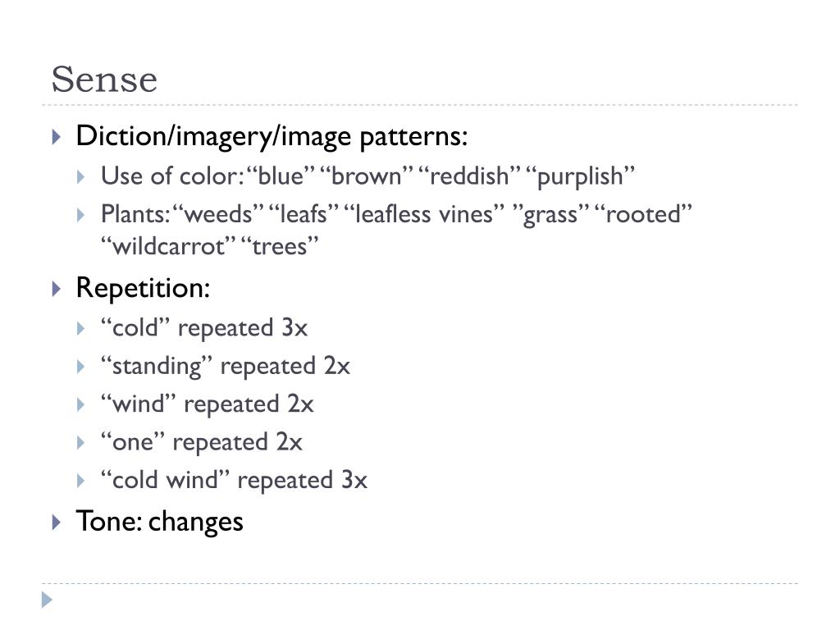Click the triangle icon in the slide footer
This screenshot has width=840, height=630.
click(47, 600)
